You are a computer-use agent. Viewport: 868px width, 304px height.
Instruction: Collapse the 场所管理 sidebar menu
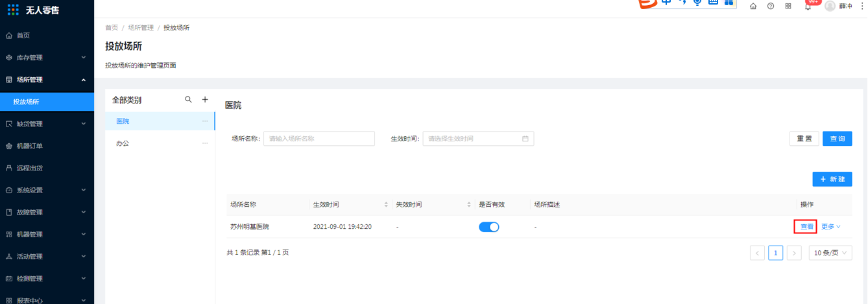tap(47, 80)
